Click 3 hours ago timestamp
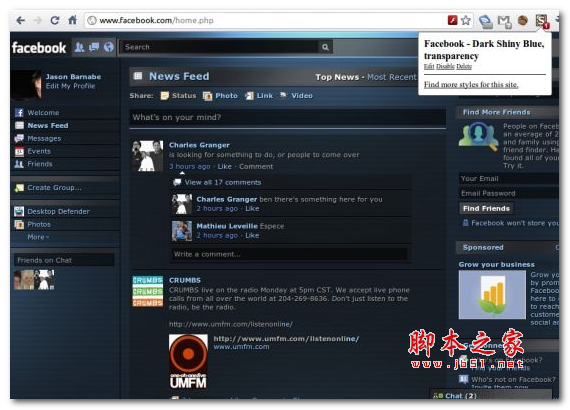 (190, 166)
